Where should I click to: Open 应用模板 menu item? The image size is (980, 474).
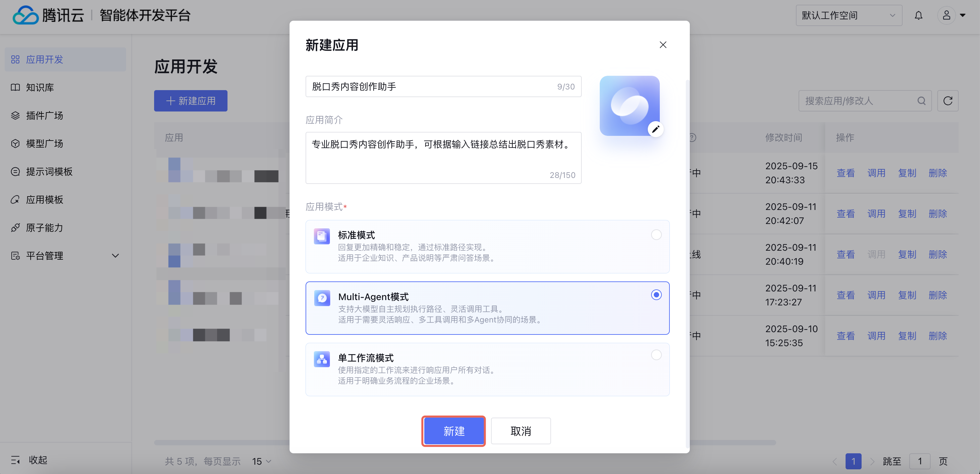point(44,200)
